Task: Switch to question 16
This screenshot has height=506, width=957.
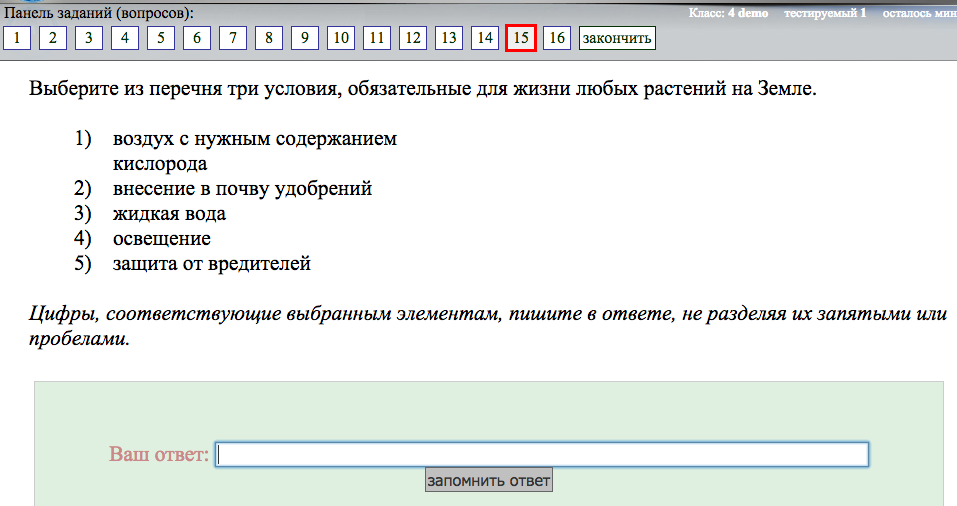Action: coord(557,38)
